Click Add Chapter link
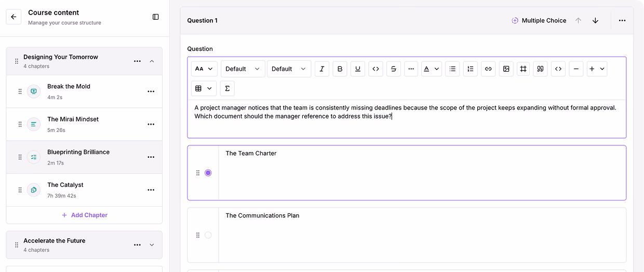The width and height of the screenshot is (644, 272). [x=84, y=215]
